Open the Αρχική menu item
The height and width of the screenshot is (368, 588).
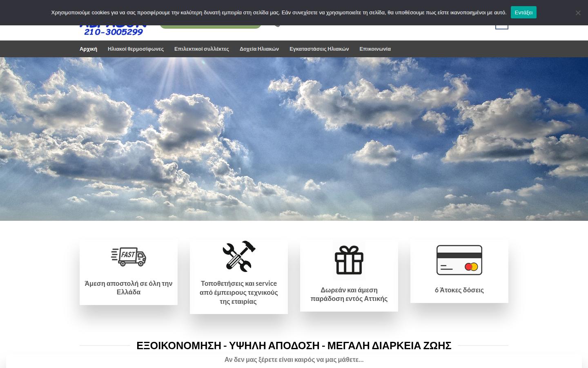click(88, 49)
